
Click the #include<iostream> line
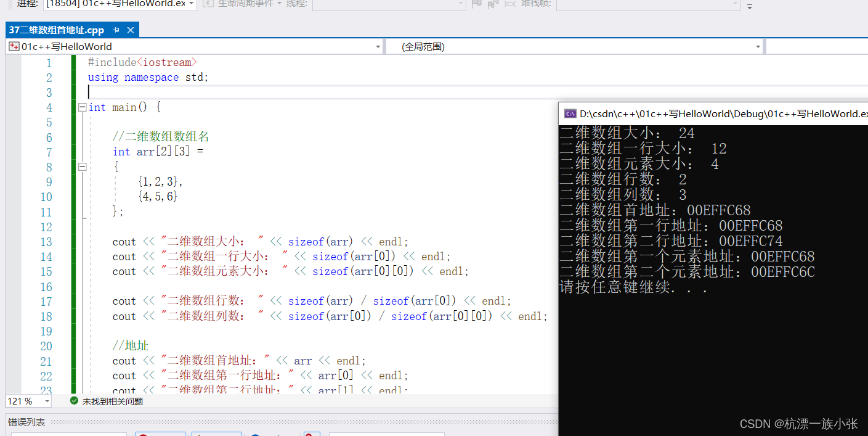(142, 62)
